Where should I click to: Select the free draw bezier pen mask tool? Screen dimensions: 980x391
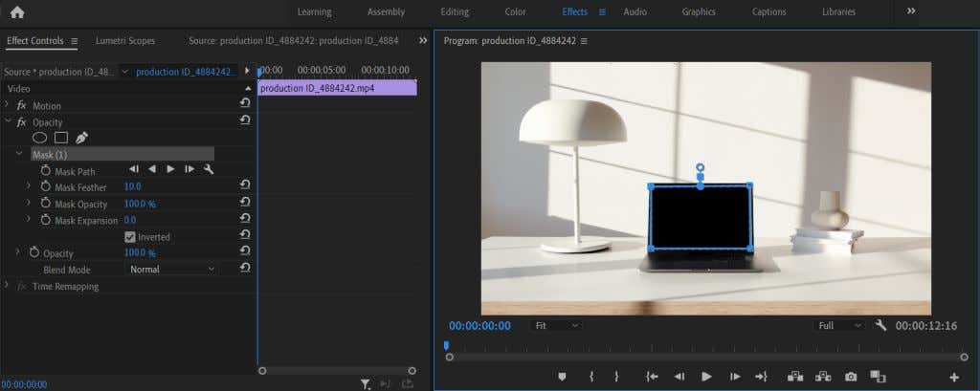(81, 138)
